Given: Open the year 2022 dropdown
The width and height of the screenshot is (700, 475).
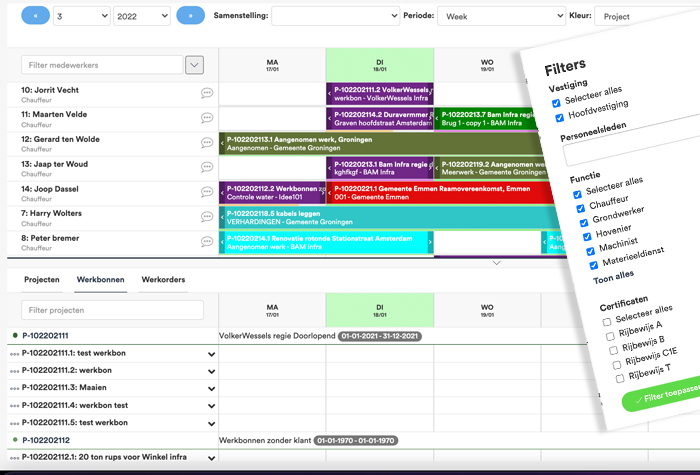Looking at the screenshot, I should click(141, 16).
